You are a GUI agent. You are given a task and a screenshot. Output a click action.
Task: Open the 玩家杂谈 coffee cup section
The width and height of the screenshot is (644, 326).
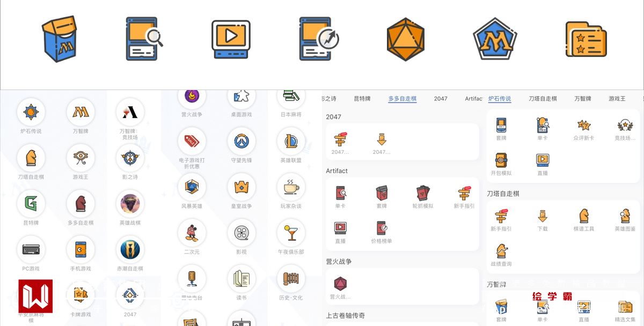pyautogui.click(x=291, y=187)
